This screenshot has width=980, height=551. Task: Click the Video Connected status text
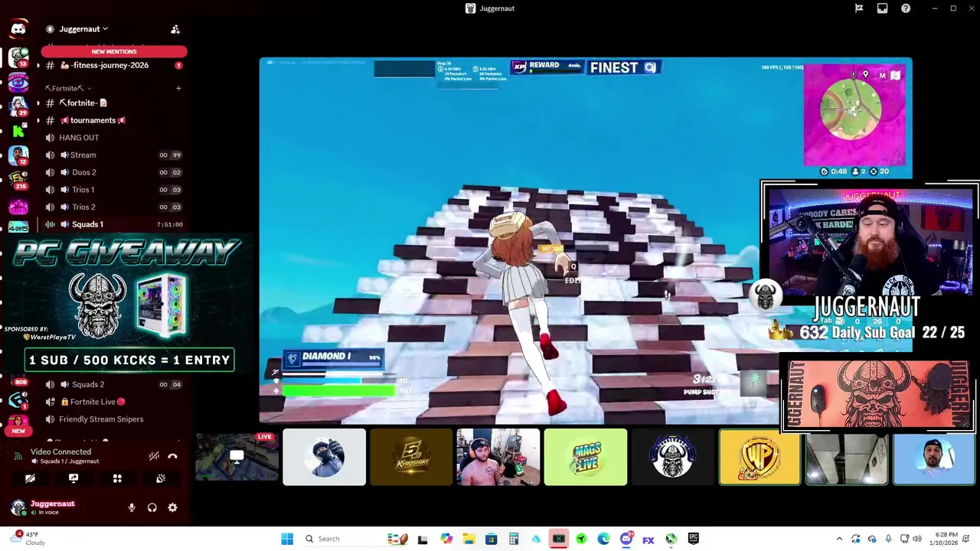60,452
